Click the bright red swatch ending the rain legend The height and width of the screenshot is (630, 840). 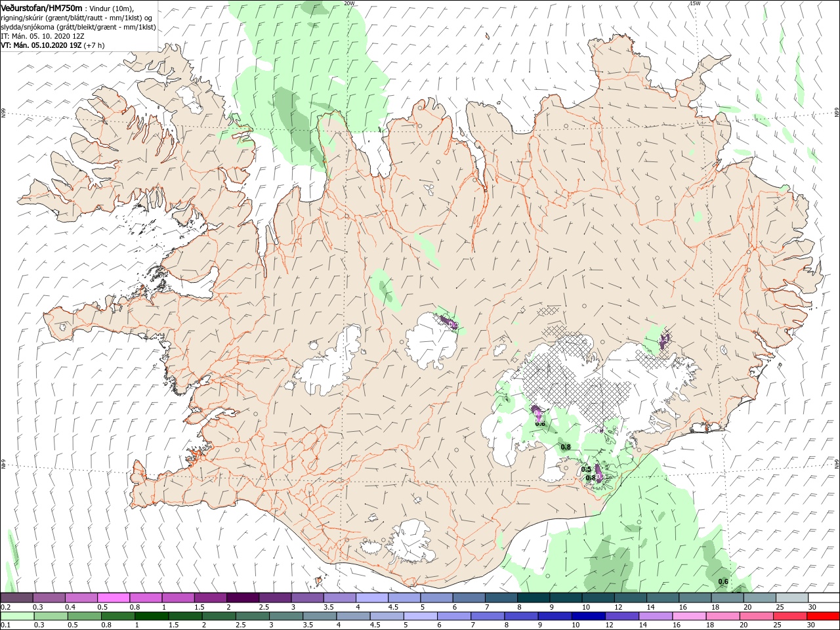[823, 616]
